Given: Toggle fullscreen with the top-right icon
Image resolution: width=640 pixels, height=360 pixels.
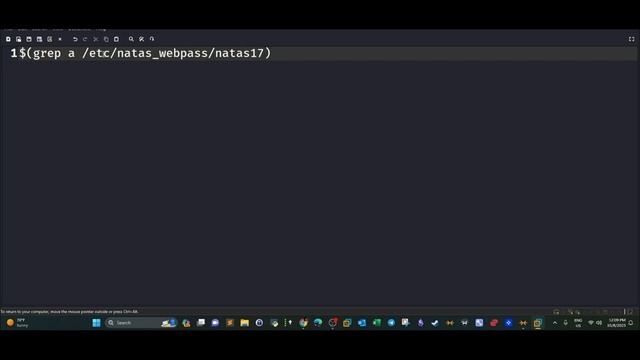Looking at the screenshot, I should [x=631, y=39].
